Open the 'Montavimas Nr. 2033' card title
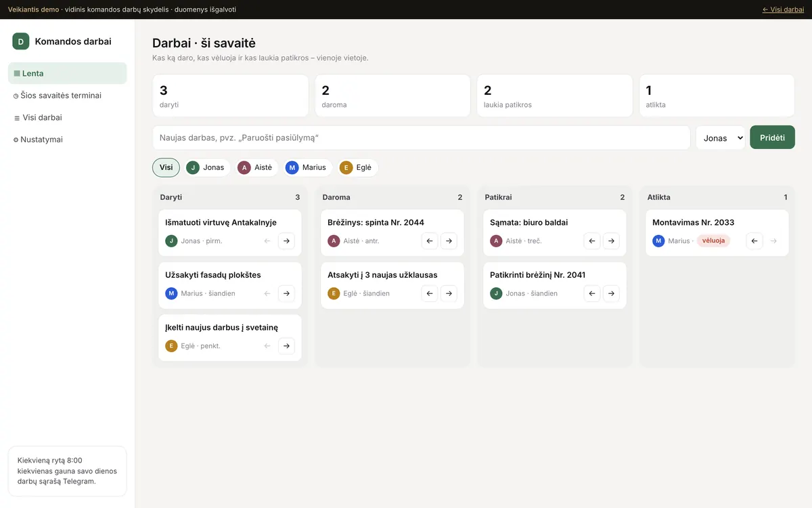Viewport: 812px width, 508px height. click(x=694, y=222)
